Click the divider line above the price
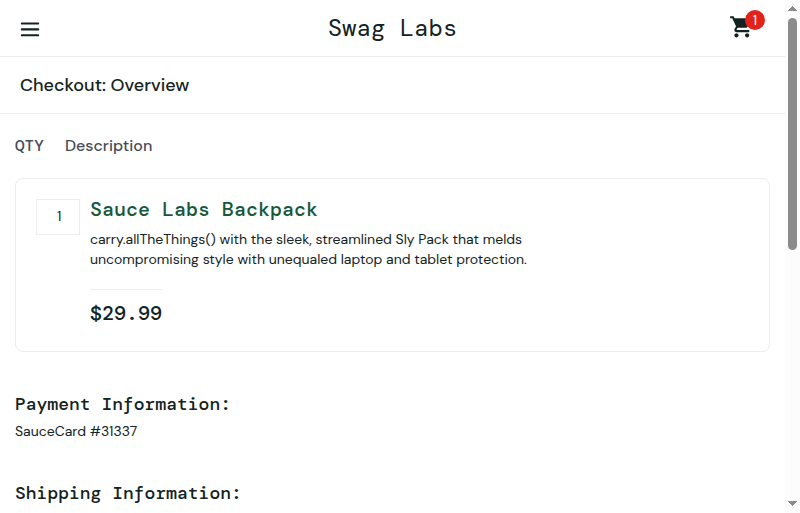Image resolution: width=800 pixels, height=513 pixels. [126, 289]
